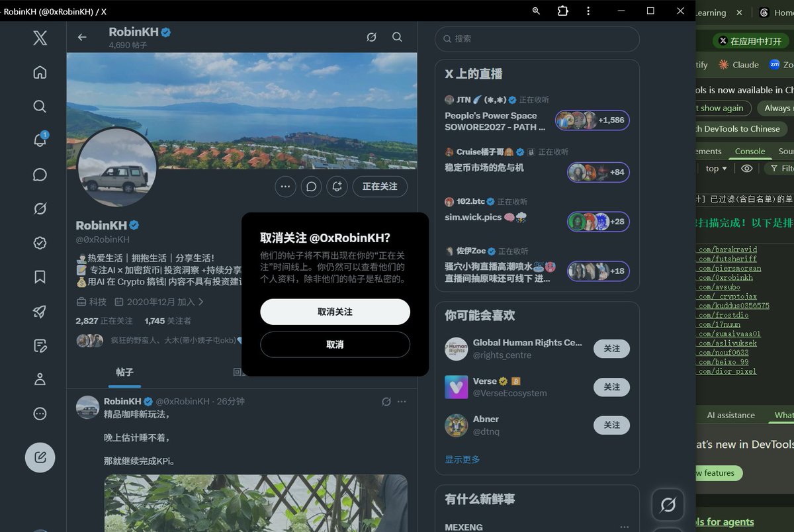The image size is (794, 532).
Task: Click more options in 有什么新鲜事 MEXENG row
Action: coord(624,527)
